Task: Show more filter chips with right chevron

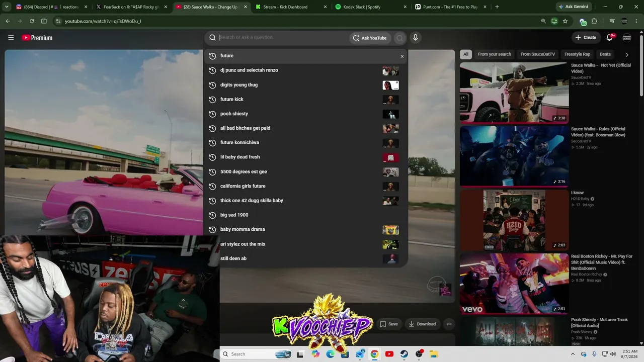Action: coord(626,54)
